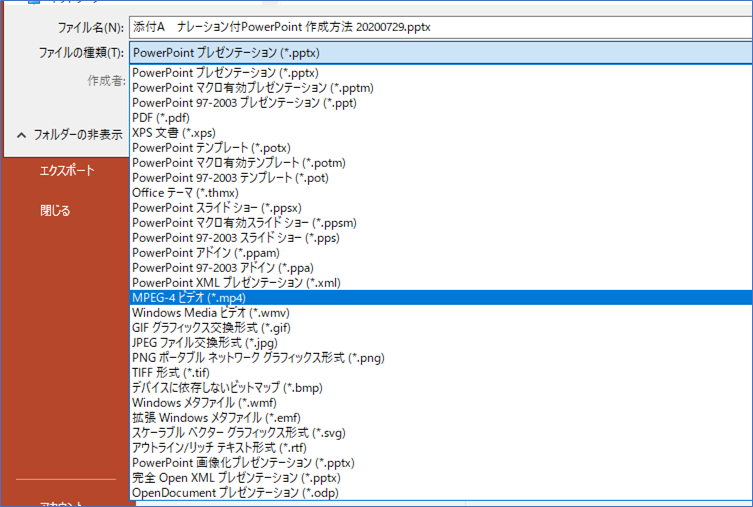Open the file type combo box
Viewport: 753px width, 507px height.
tap(441, 53)
